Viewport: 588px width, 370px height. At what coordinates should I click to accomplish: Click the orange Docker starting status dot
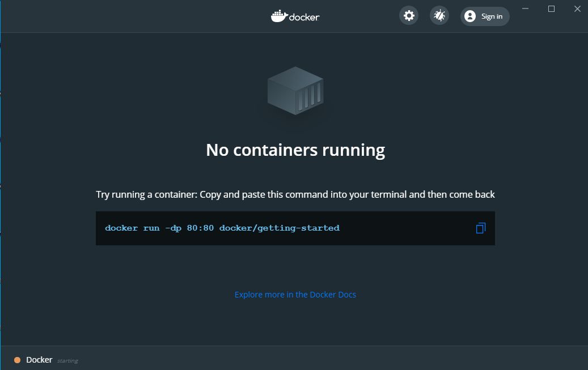point(16,360)
